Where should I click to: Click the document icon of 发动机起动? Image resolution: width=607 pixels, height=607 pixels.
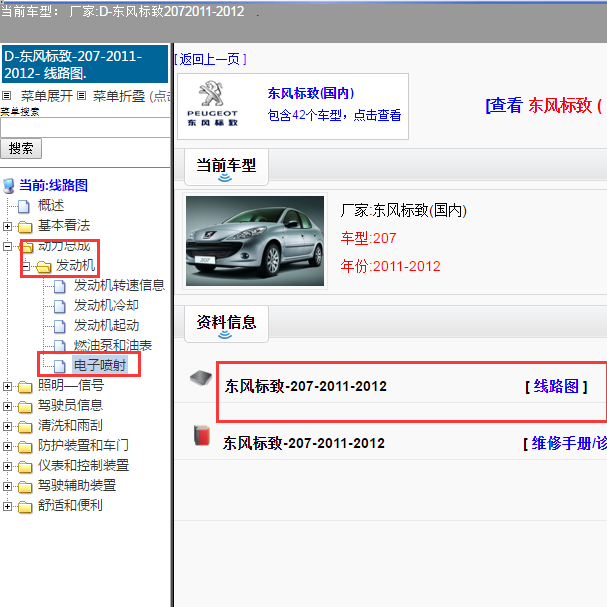[60, 326]
